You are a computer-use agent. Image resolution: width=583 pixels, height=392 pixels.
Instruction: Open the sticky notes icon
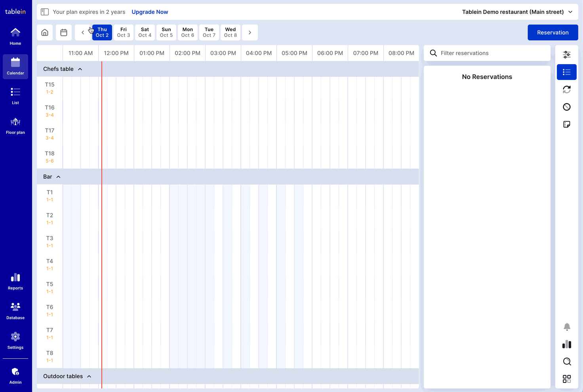tap(567, 124)
